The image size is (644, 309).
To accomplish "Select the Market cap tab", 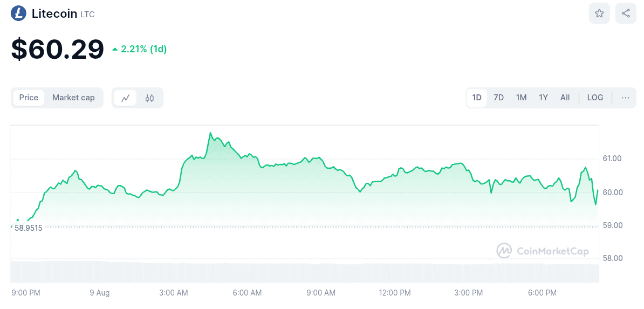I will 73,98.
